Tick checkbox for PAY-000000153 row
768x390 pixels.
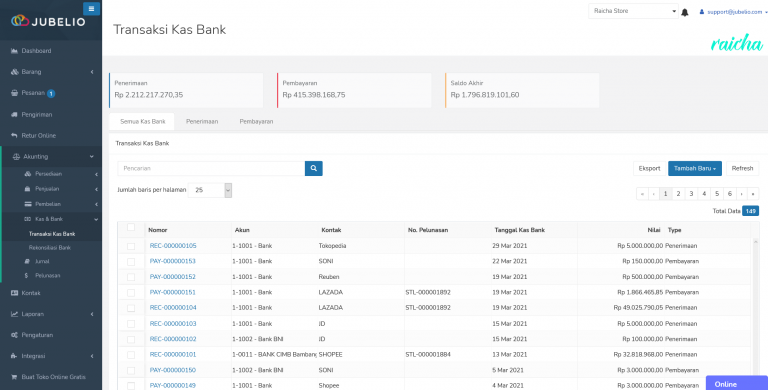[x=131, y=262]
